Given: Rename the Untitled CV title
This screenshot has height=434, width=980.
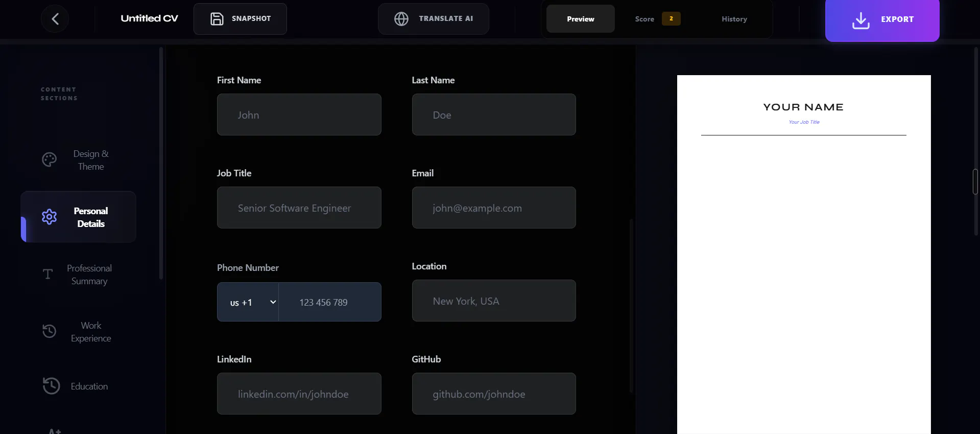Looking at the screenshot, I should (x=149, y=18).
